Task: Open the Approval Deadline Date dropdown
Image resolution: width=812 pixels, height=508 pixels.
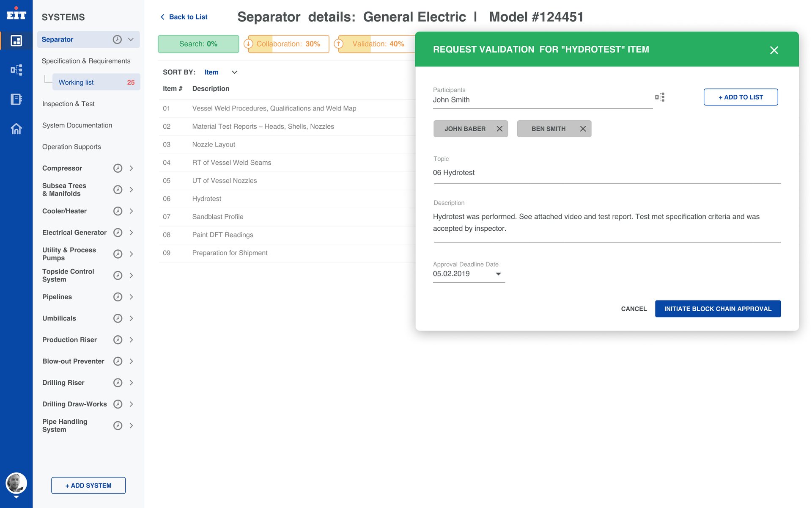Action: pos(469,274)
